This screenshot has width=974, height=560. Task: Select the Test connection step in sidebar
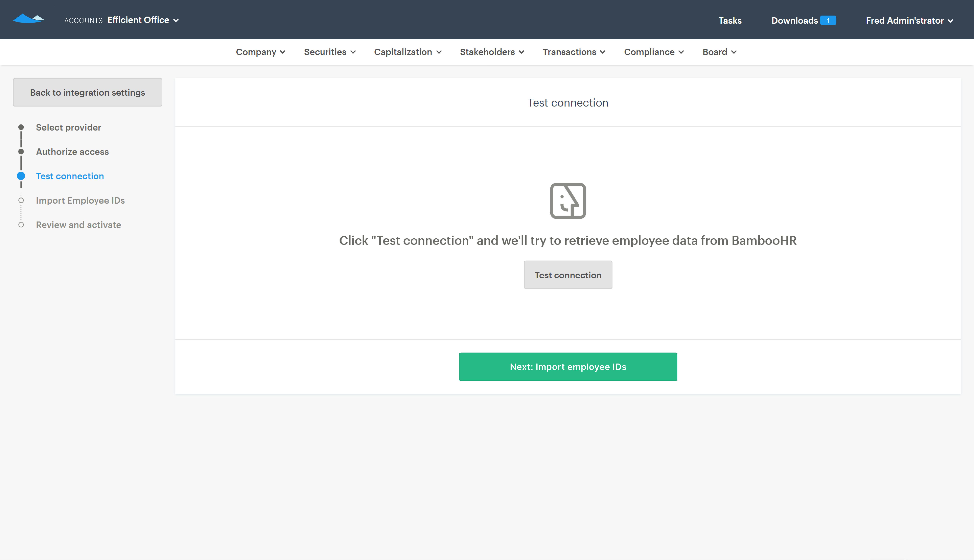point(70,176)
